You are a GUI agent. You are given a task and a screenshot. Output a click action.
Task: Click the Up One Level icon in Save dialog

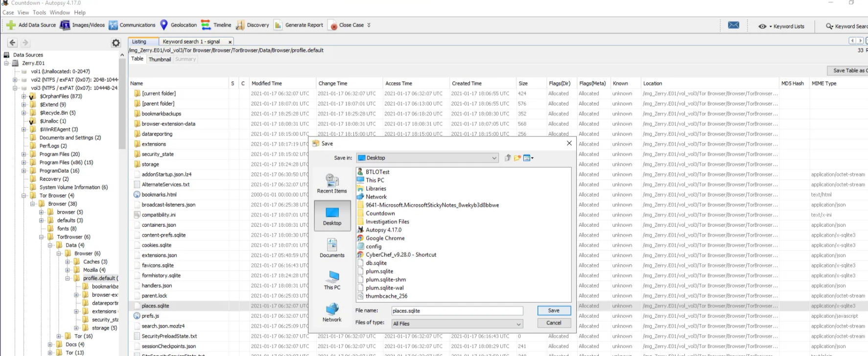click(508, 158)
